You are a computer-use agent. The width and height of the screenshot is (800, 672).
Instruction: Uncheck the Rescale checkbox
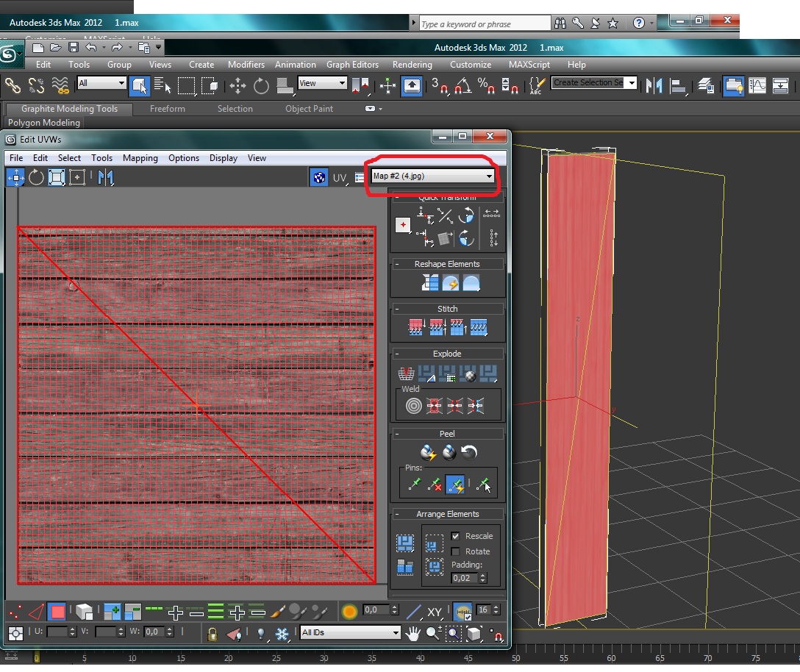tap(455, 536)
